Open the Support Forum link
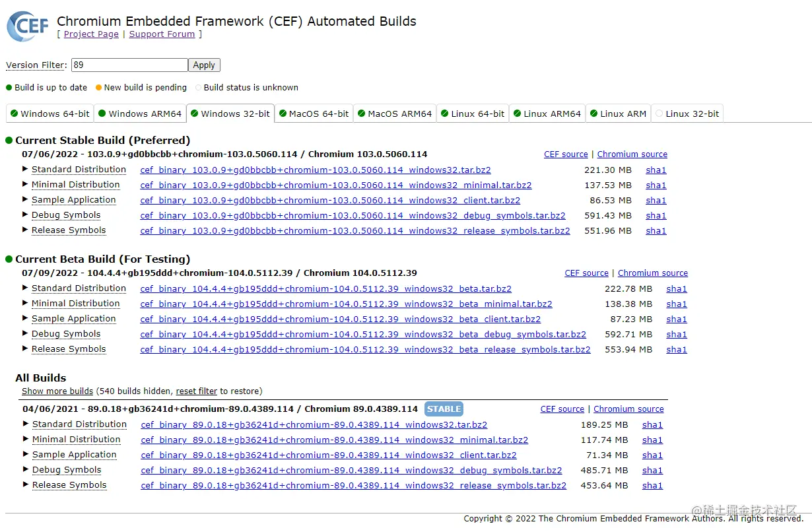This screenshot has width=812, height=532. [162, 34]
